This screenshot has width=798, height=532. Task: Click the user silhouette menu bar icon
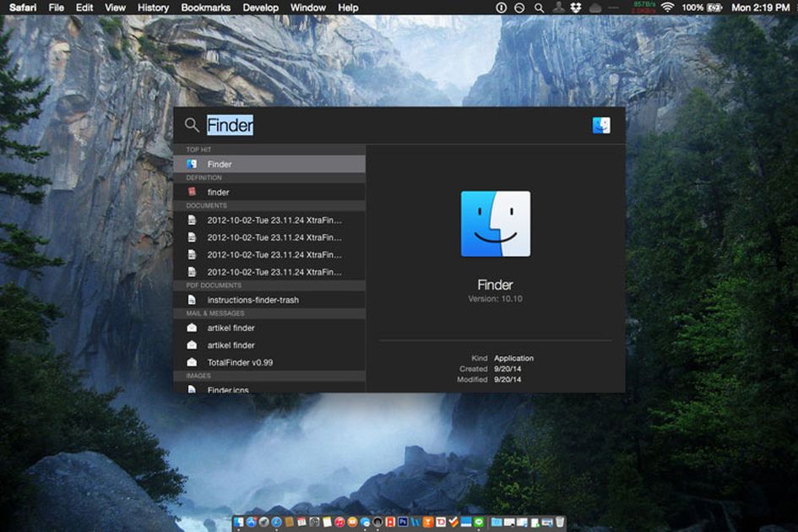[558, 7]
